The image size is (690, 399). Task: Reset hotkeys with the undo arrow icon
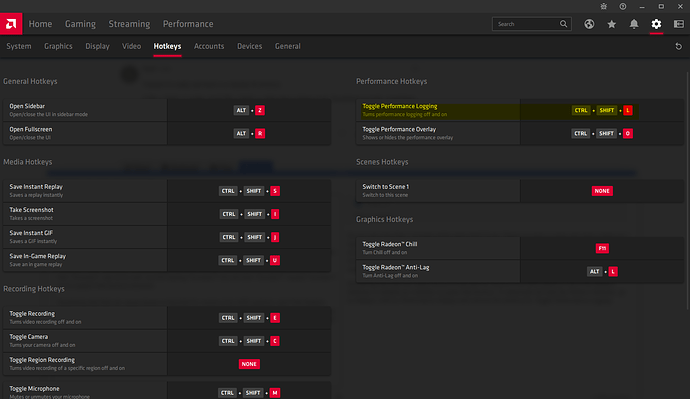[x=679, y=46]
